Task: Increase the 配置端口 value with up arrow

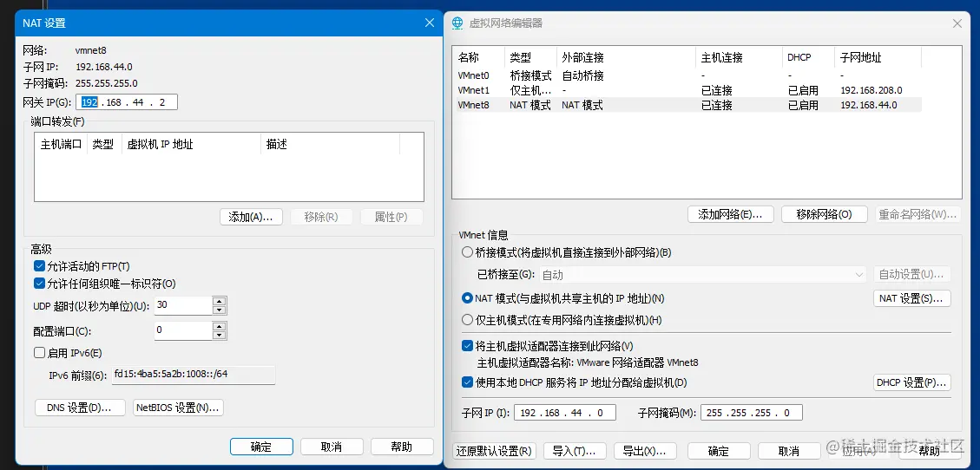Action: pyautogui.click(x=219, y=326)
